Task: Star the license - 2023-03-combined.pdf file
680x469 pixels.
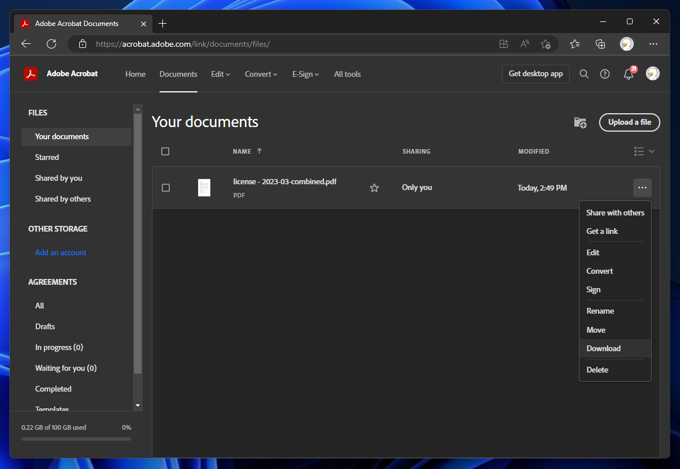Action: tap(374, 188)
